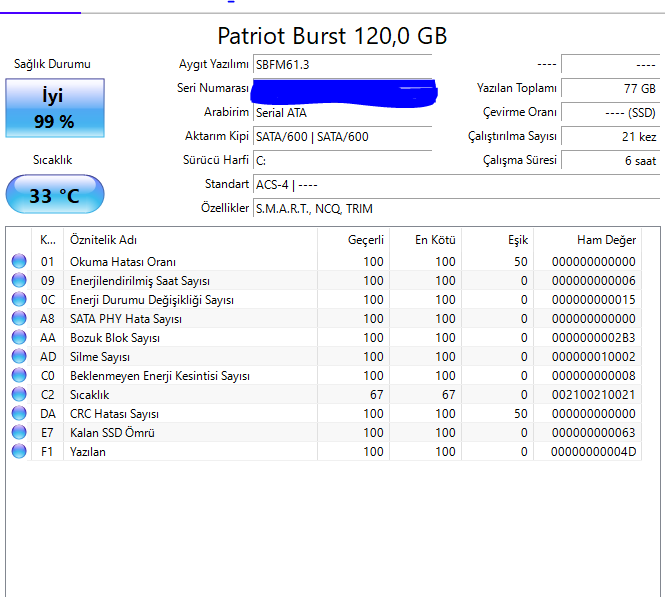The height and width of the screenshot is (597, 665).
Task: Click the Seri Numarası label
Action: [x=212, y=88]
